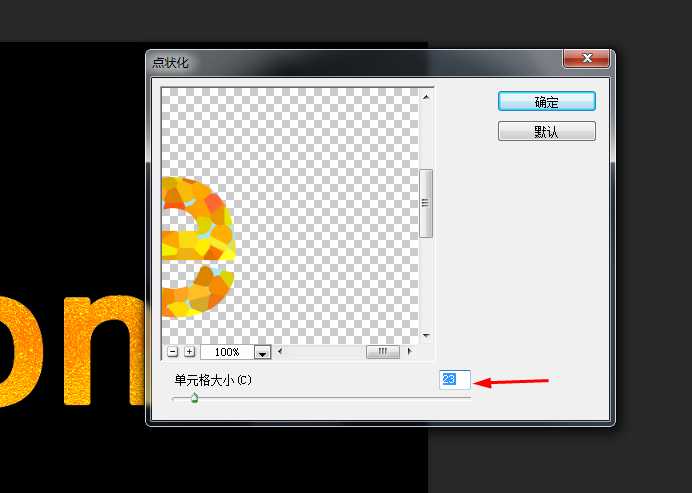The image size is (692, 493).
Task: Click the cell size slider handle
Action: (194, 398)
